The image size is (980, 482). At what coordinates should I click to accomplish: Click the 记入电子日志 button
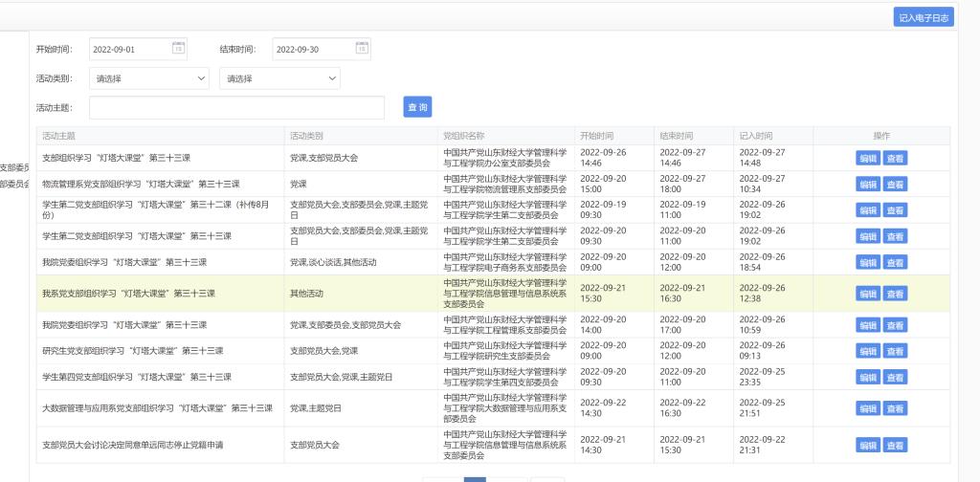coord(924,17)
